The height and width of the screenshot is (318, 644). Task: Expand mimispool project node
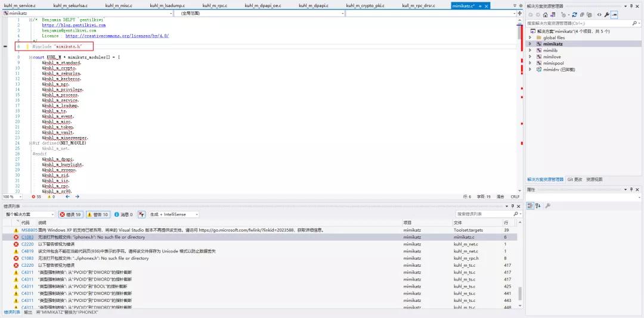(530, 63)
